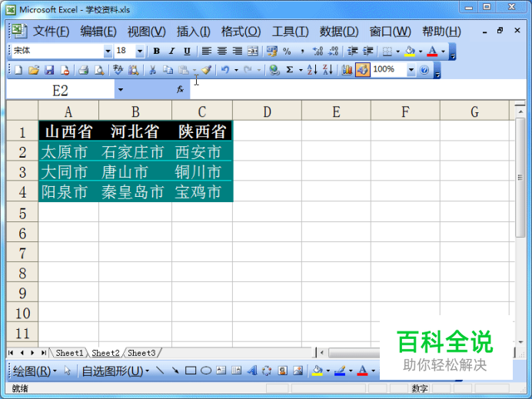Click Merge and Center icon

click(x=253, y=52)
